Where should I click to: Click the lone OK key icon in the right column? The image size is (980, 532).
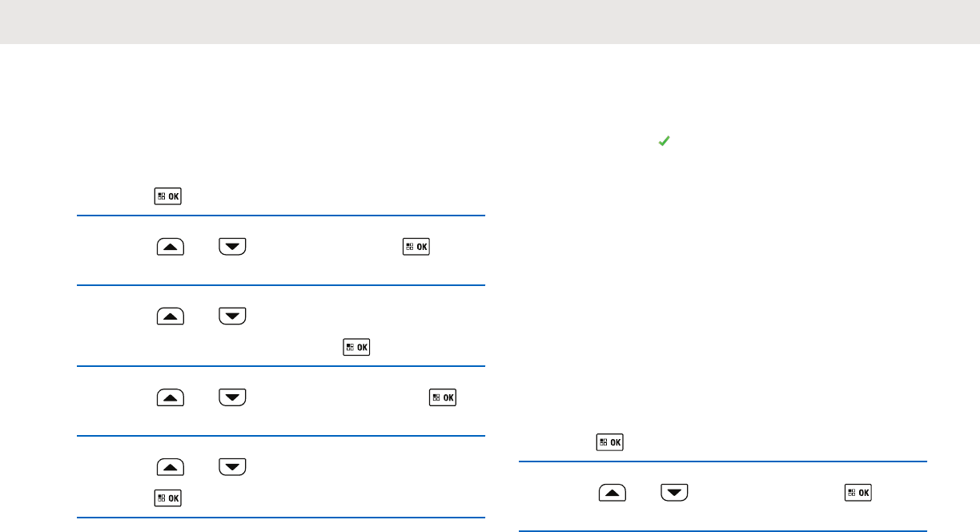click(x=610, y=441)
